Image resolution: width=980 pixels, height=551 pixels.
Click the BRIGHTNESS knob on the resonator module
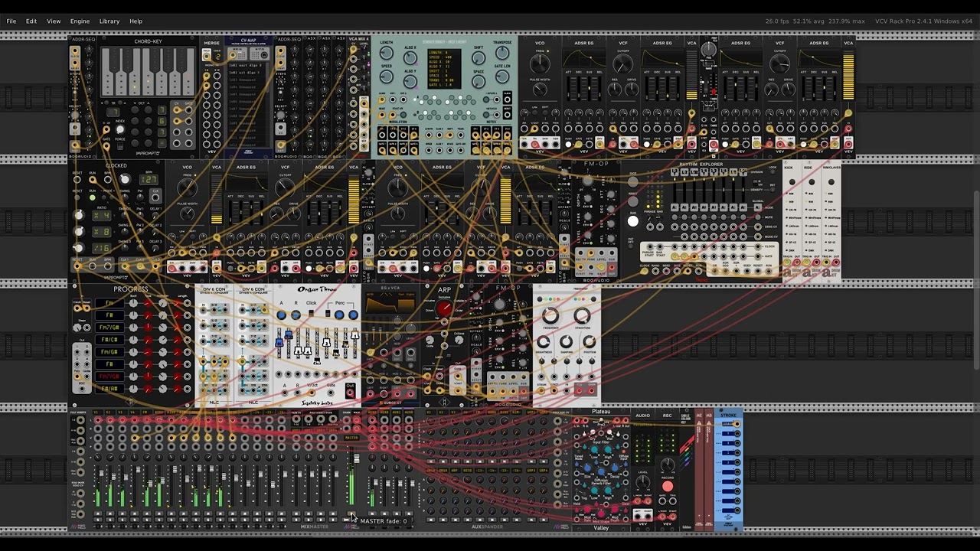[x=543, y=343]
